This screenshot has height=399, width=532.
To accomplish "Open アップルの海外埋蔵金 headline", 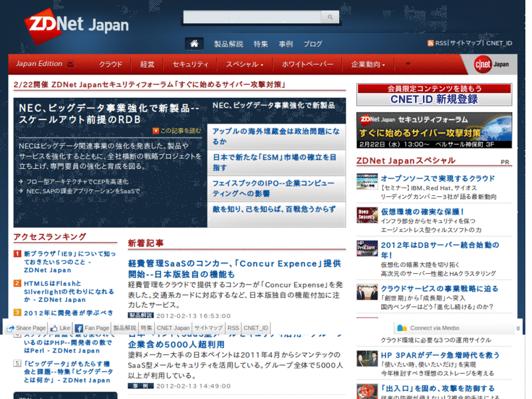I will [276, 136].
